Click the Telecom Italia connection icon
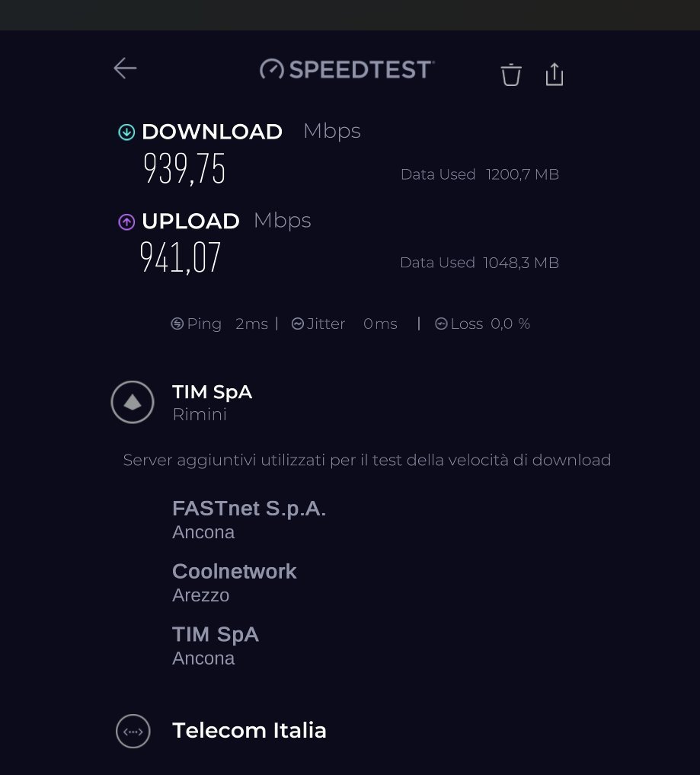Image resolution: width=700 pixels, height=775 pixels. tap(133, 732)
